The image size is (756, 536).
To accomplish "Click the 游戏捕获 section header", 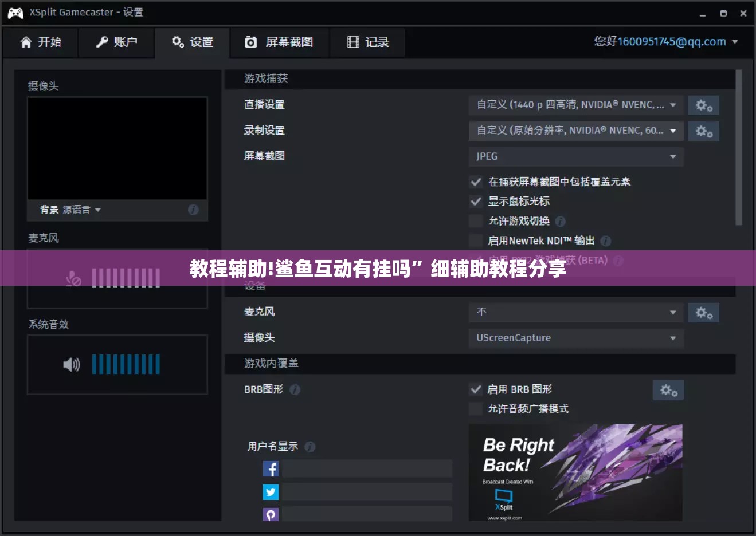I will [x=480, y=79].
